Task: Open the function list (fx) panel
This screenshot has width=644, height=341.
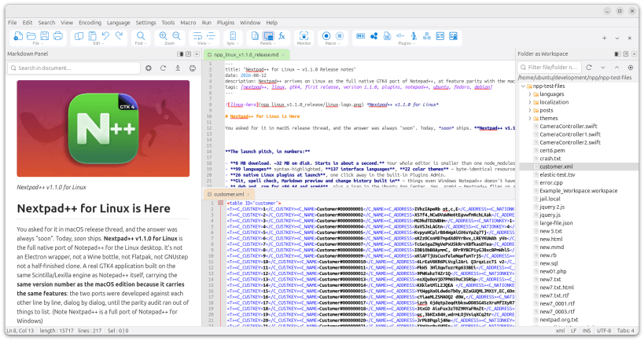Action: (x=282, y=36)
